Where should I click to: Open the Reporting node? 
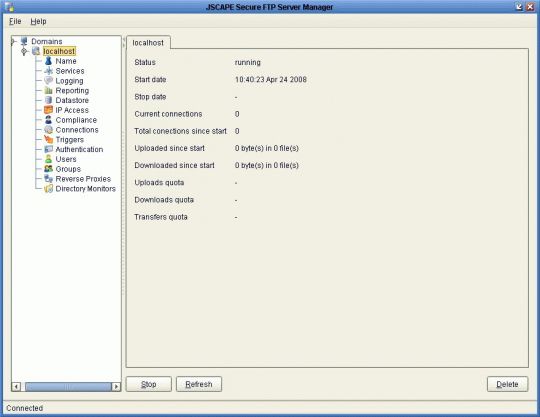pos(72,91)
